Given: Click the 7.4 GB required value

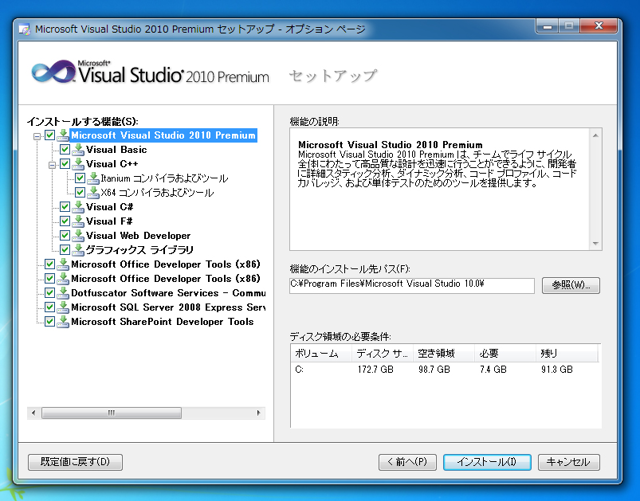Looking at the screenshot, I should [493, 370].
